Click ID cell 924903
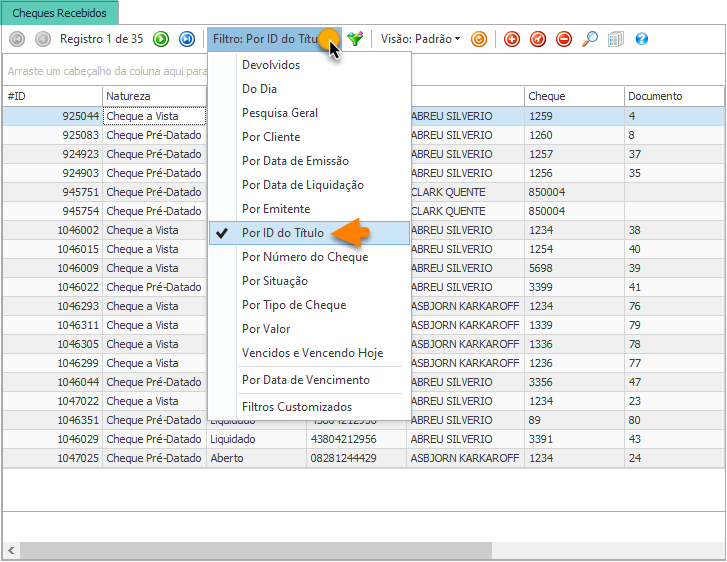This screenshot has width=727, height=562. [53, 173]
